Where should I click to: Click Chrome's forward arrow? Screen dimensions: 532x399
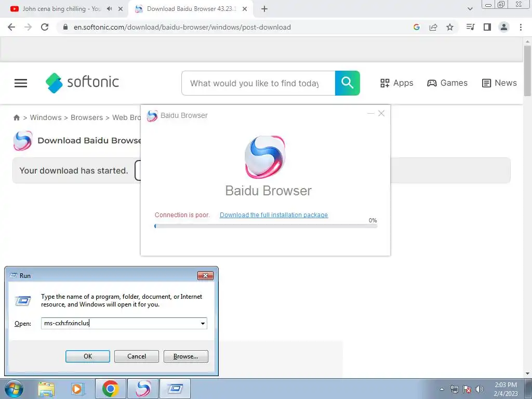click(x=28, y=27)
